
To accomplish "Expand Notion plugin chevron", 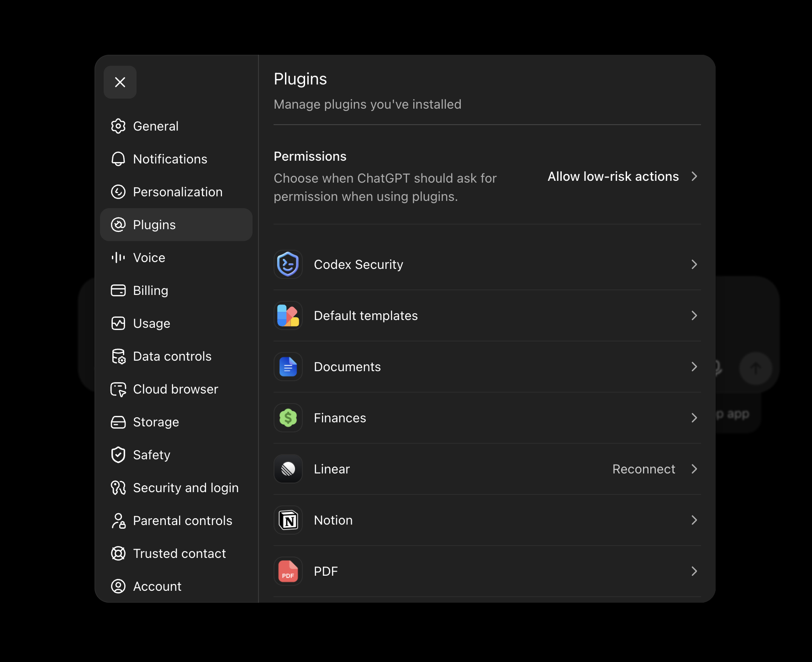I will [694, 520].
